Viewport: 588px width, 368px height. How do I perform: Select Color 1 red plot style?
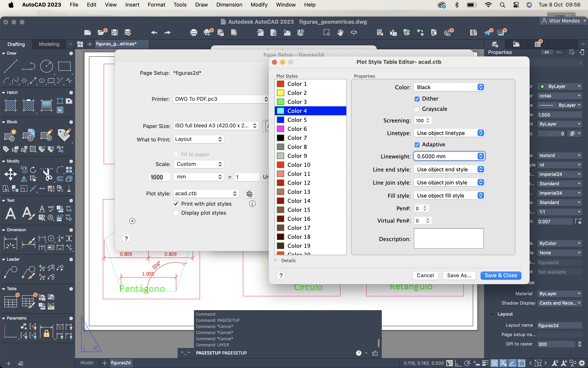[x=310, y=84]
